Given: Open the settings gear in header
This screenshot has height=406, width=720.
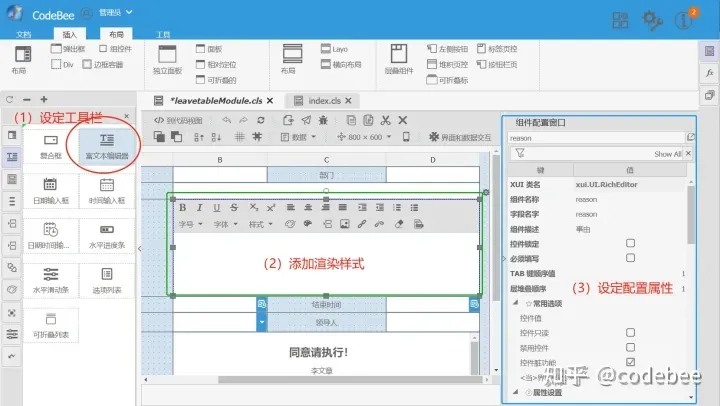Looking at the screenshot, I should click(x=652, y=20).
